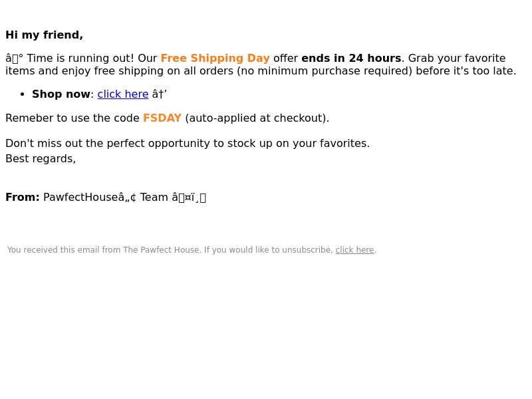Image resolution: width=532 pixels, height=399 pixels.
Task: Click the "Don't miss out" sentence
Action: pyautogui.click(x=188, y=144)
